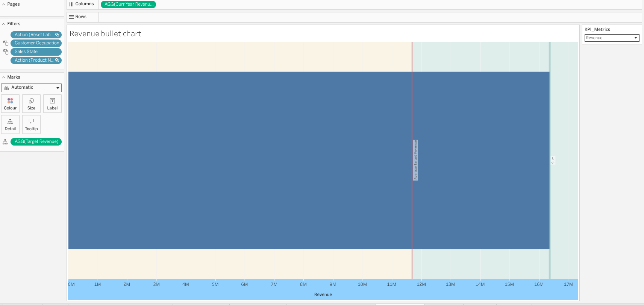Collapse the Filters card

[4, 24]
